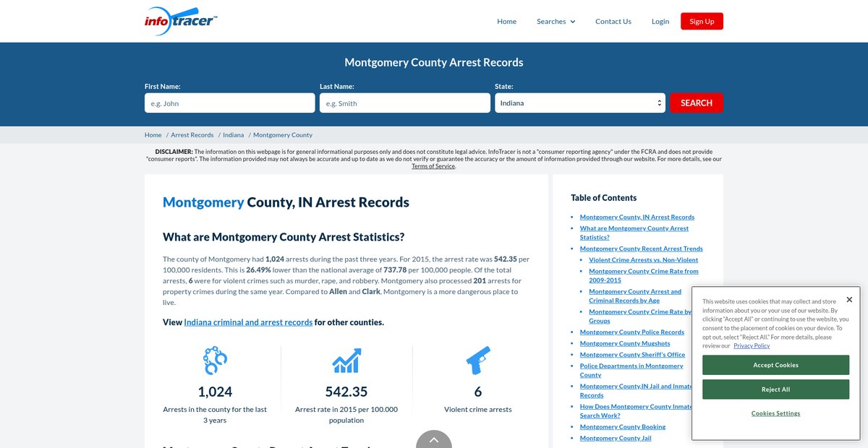Click the Reject All cookies button
Image resolution: width=868 pixels, height=448 pixels.
[775, 389]
